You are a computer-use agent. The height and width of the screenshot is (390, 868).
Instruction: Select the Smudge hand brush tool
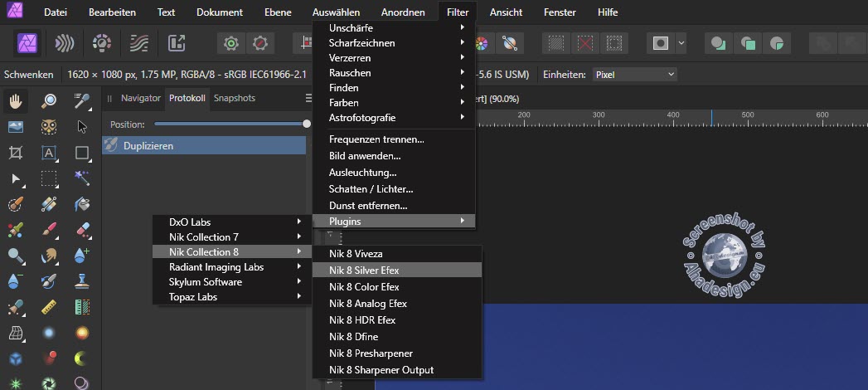tap(49, 256)
